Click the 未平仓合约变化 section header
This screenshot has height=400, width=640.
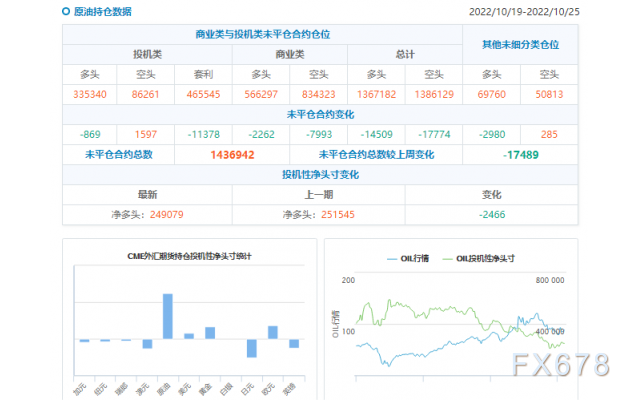point(320,114)
